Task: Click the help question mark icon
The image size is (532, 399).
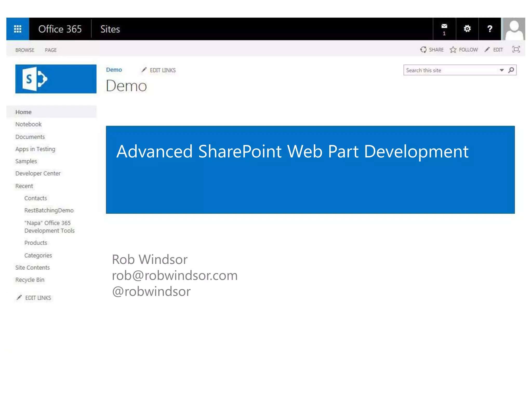Action: 490,29
